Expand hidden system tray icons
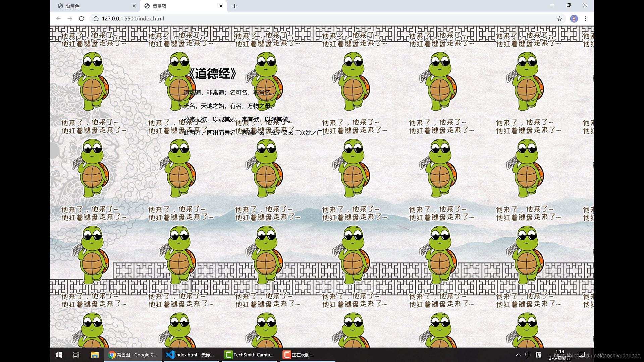This screenshot has height=362, width=644. coord(518,355)
